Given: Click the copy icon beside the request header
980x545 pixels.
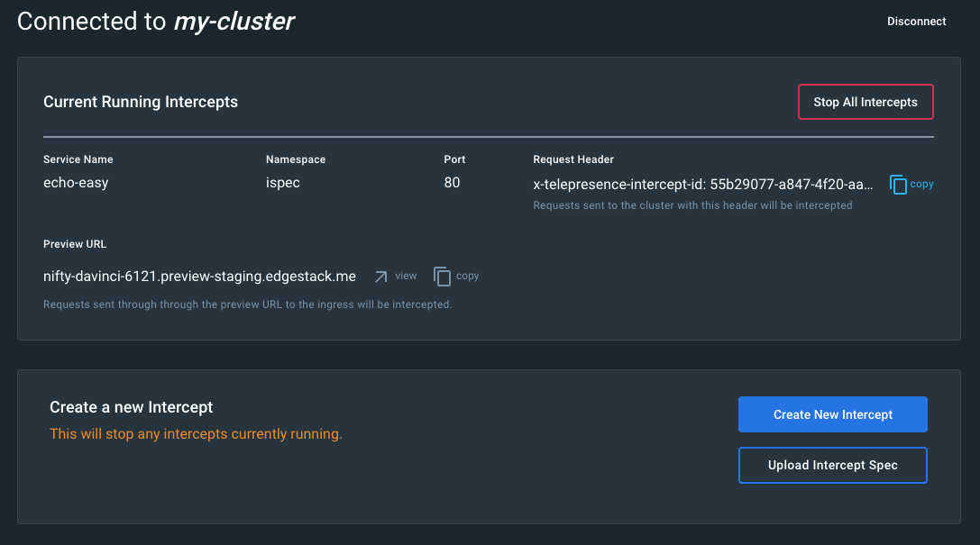Looking at the screenshot, I should (898, 185).
